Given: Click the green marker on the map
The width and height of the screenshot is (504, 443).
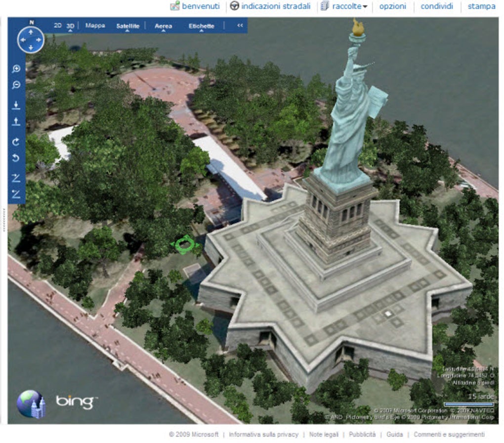Looking at the screenshot, I should (184, 245).
